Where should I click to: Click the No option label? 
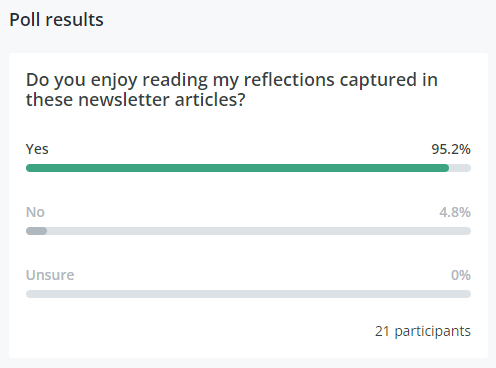point(35,212)
